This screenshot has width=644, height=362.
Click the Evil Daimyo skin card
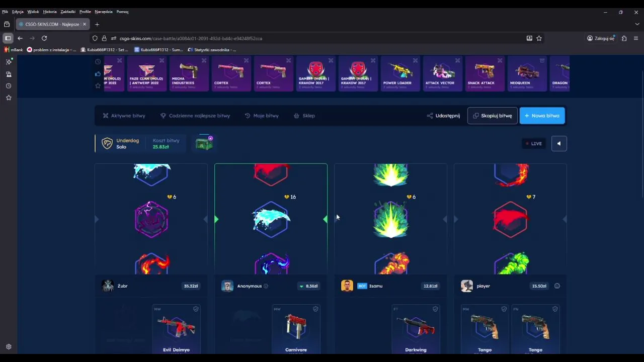[176, 328]
